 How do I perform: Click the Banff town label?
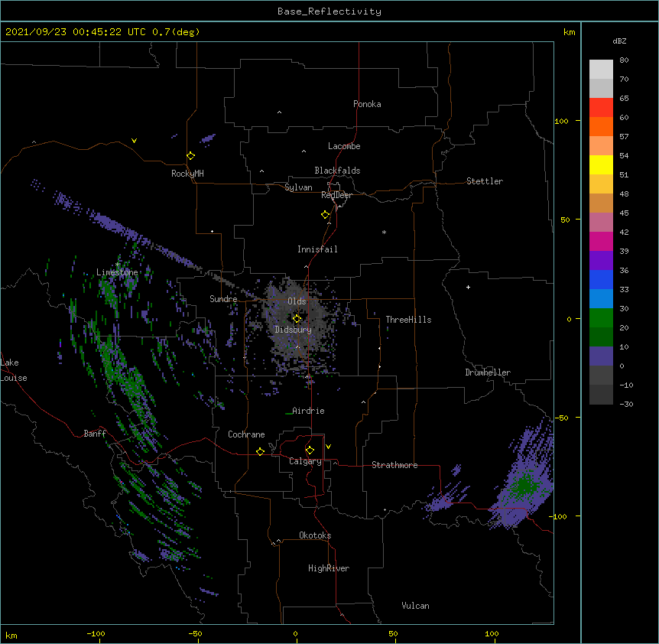(95, 434)
